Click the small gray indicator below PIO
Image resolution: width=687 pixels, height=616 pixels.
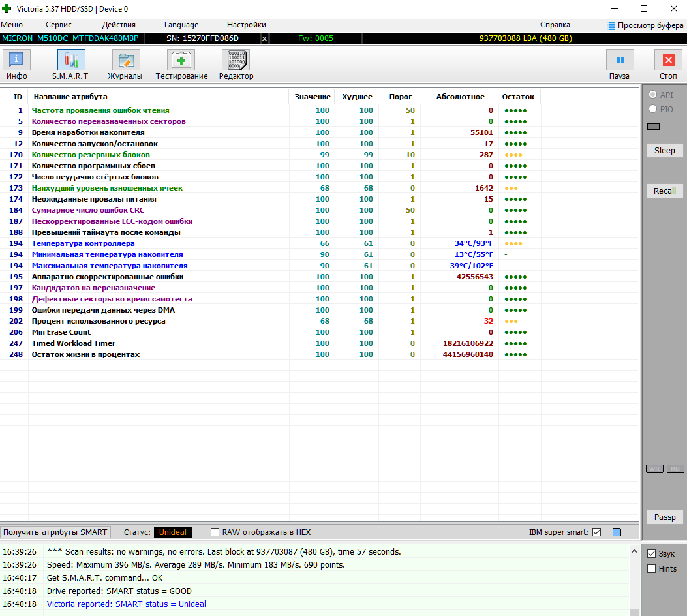pyautogui.click(x=653, y=127)
